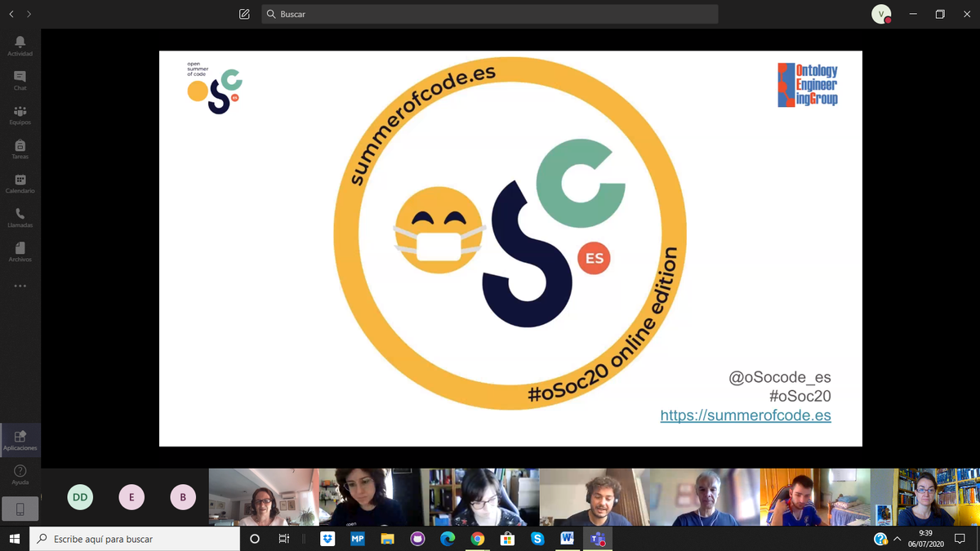Click the help question-mark tray icon

(x=880, y=539)
